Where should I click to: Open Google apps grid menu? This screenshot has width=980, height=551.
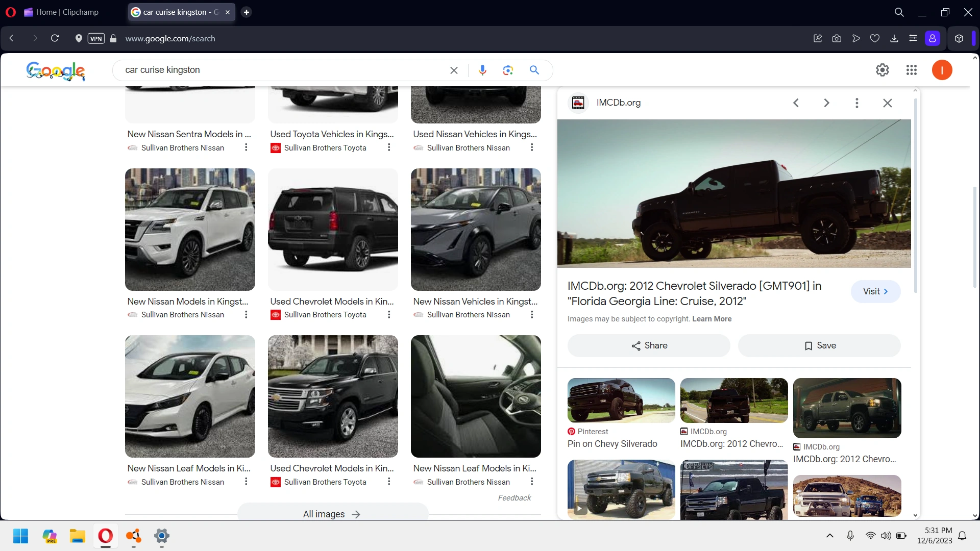[x=912, y=70]
